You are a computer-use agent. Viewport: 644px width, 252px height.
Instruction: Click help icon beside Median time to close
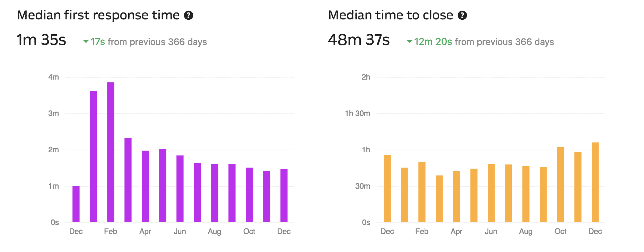coord(462,16)
